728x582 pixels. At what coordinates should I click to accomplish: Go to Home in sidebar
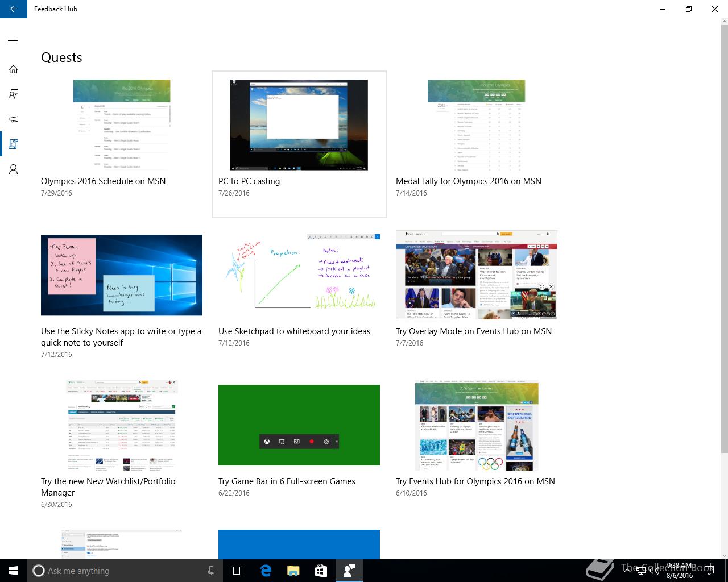[13, 69]
